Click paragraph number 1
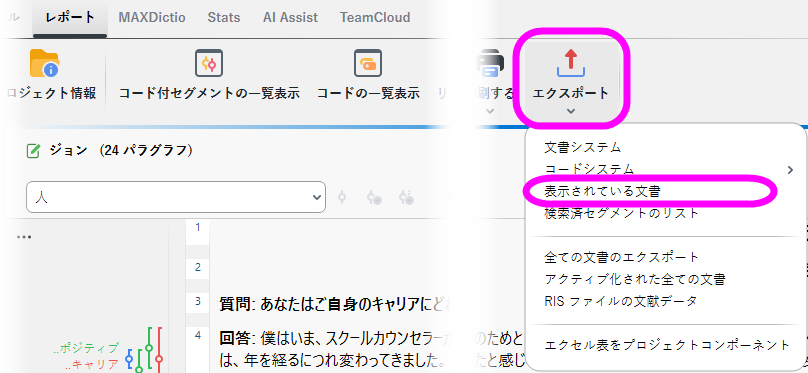Screen dimensions: 808x373 198,227
